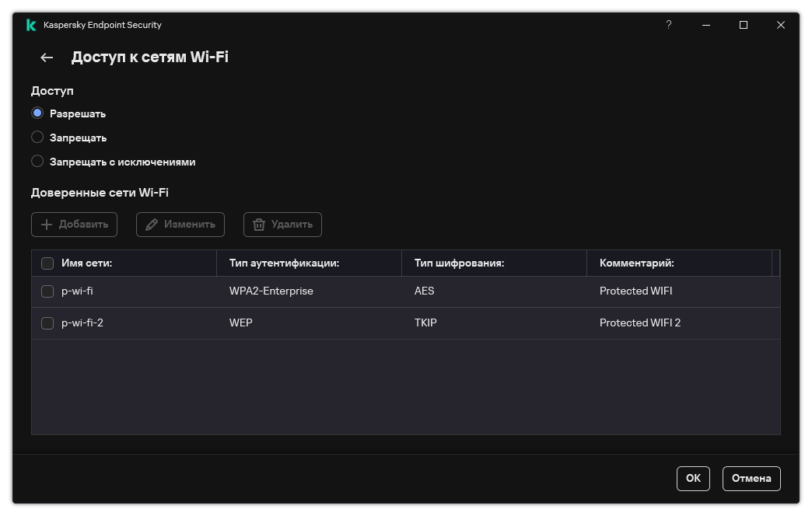
Task: Check the p-wi-fi network checkbox
Action: pos(47,291)
